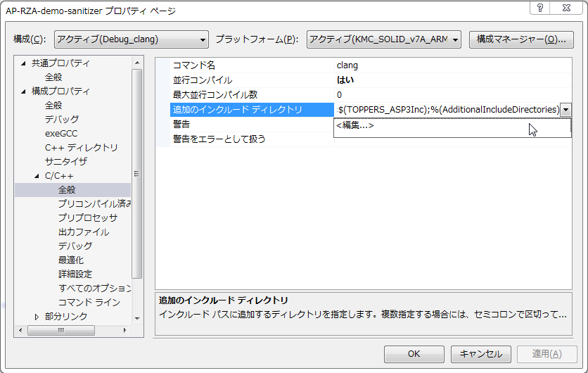Click the 最大並行コンパイル数 value field
The height and width of the screenshot is (373, 588).
click(x=450, y=95)
